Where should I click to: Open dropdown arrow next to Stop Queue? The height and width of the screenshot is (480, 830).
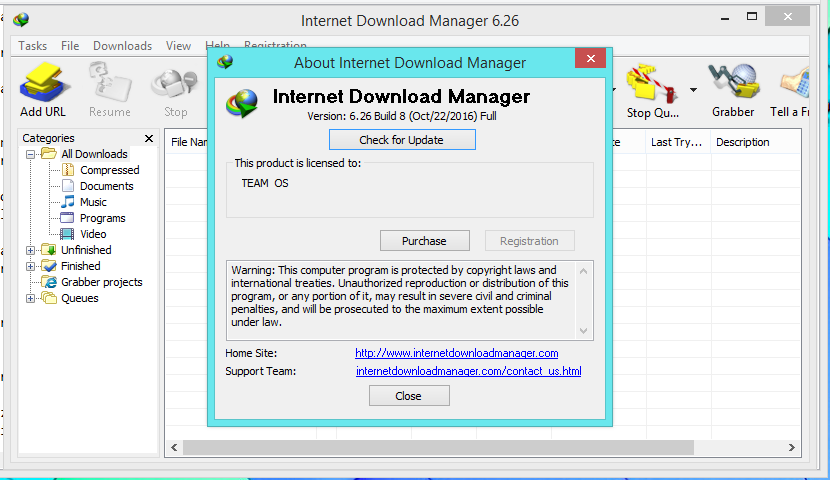(693, 90)
